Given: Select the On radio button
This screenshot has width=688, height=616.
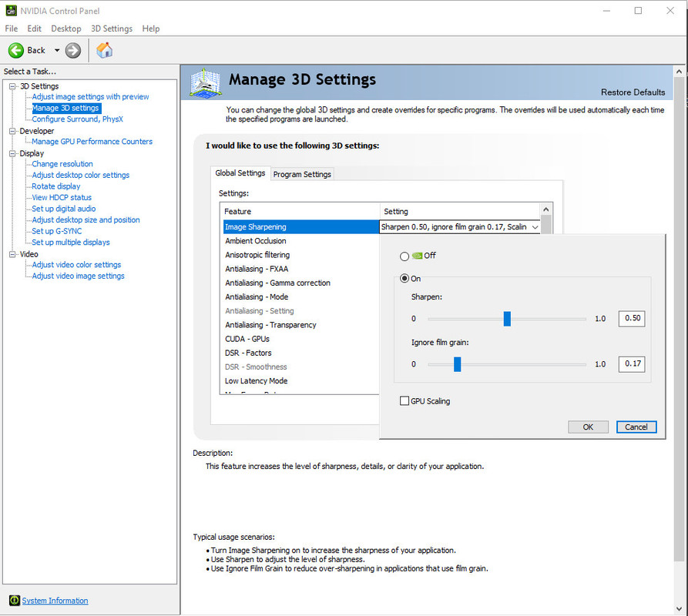Looking at the screenshot, I should click(x=404, y=279).
